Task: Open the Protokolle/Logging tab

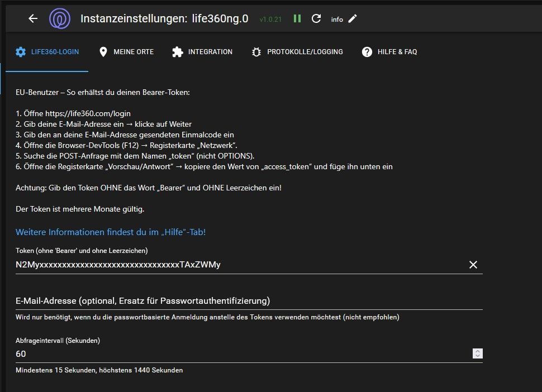Action: (305, 52)
